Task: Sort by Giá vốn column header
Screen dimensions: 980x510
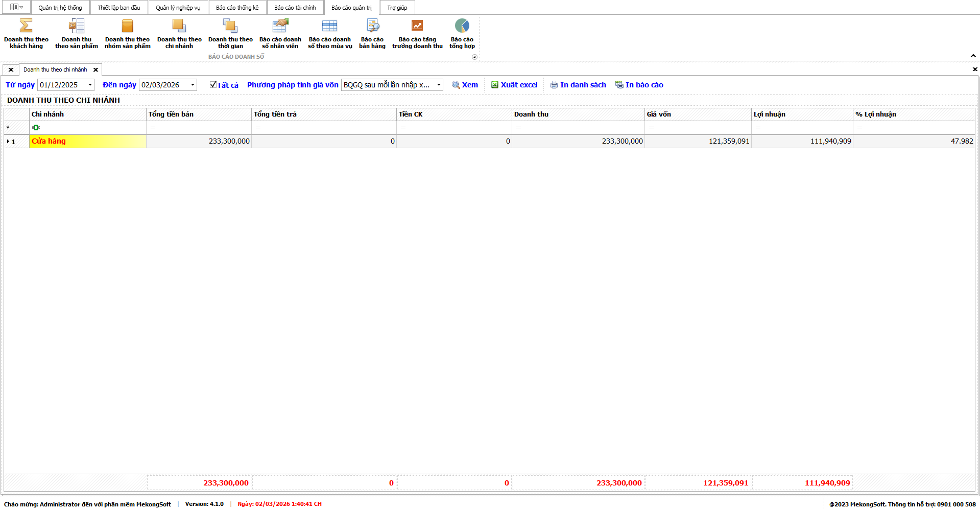Action: point(698,114)
